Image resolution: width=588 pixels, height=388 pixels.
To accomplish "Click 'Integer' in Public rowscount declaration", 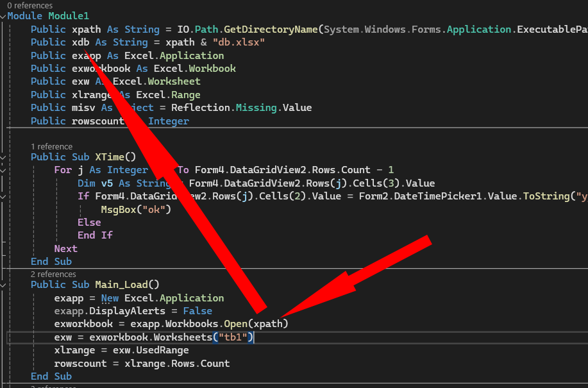I will (x=169, y=121).
